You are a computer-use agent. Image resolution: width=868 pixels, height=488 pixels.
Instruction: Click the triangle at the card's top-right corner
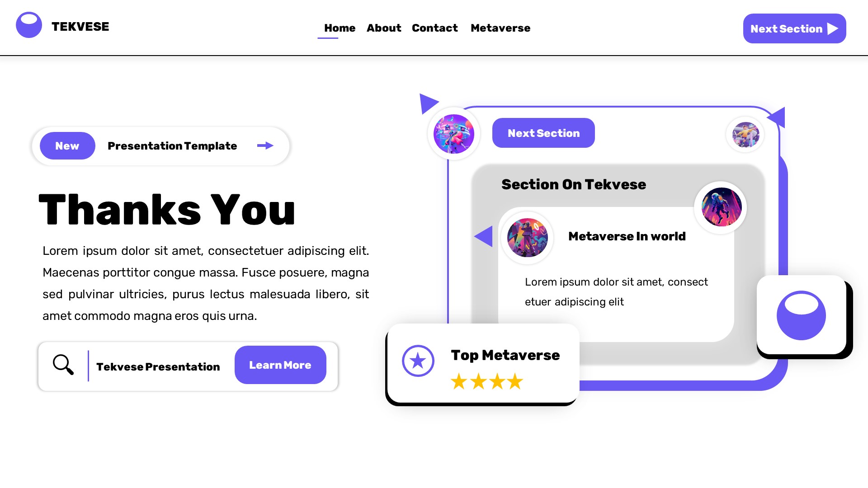pyautogui.click(x=777, y=117)
